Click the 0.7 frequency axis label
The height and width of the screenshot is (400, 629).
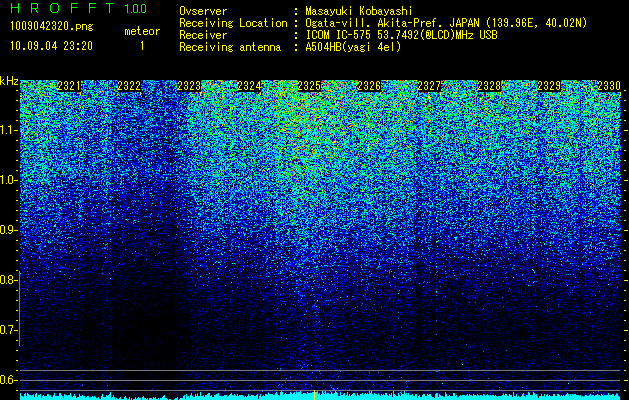point(8,330)
